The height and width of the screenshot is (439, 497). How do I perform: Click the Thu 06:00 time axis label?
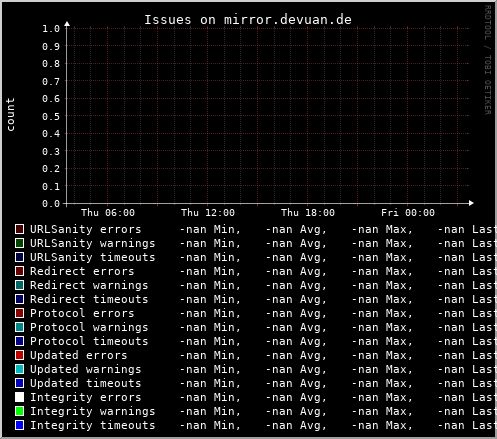(x=108, y=213)
